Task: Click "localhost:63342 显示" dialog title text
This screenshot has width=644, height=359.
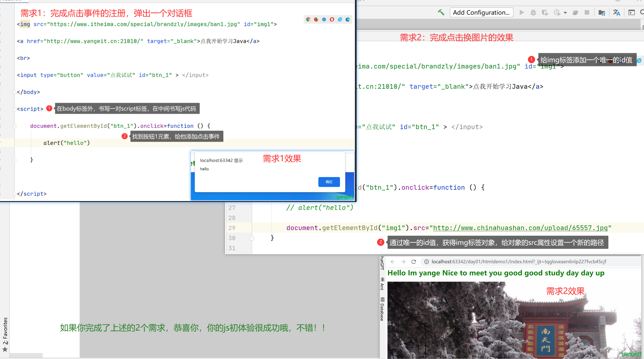Action: (221, 160)
